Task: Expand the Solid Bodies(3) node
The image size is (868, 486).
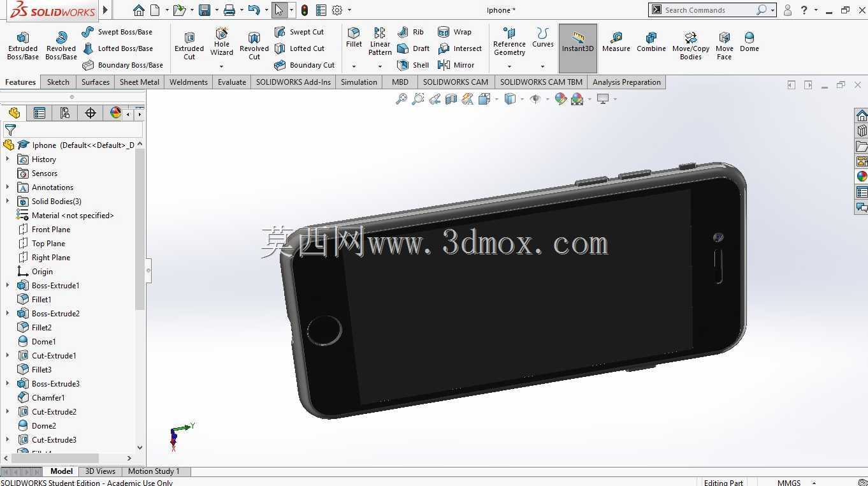Action: click(8, 201)
